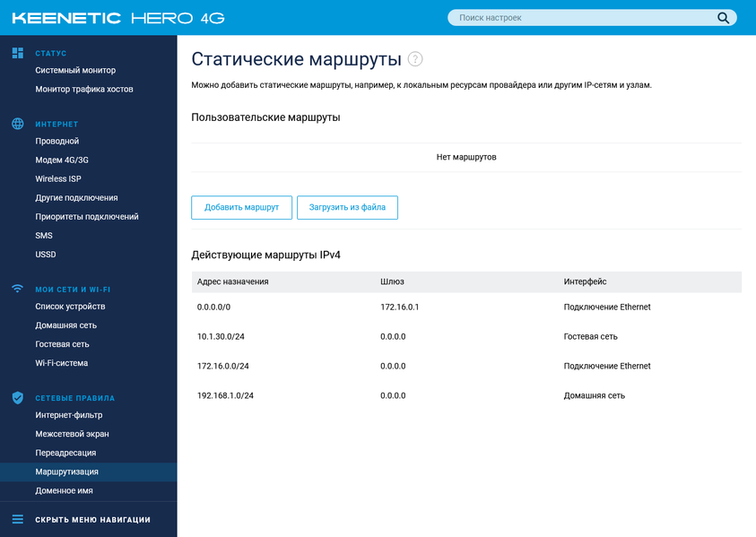Open Монитор трафика хостов

(x=84, y=89)
